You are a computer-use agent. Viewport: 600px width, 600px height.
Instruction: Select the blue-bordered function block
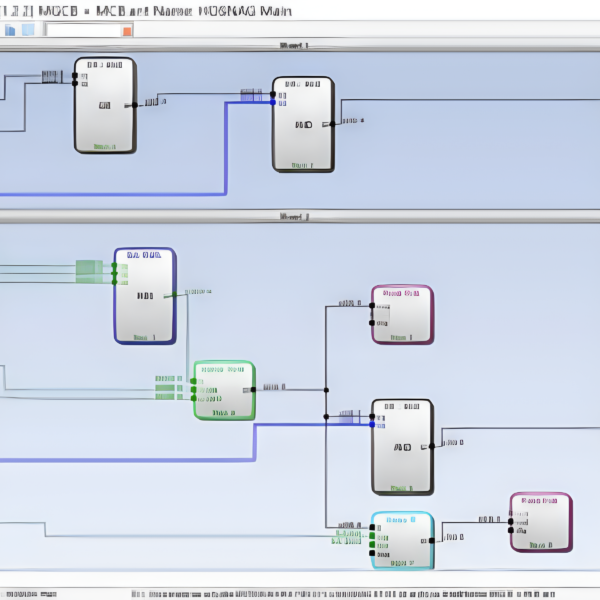pyautogui.click(x=145, y=296)
